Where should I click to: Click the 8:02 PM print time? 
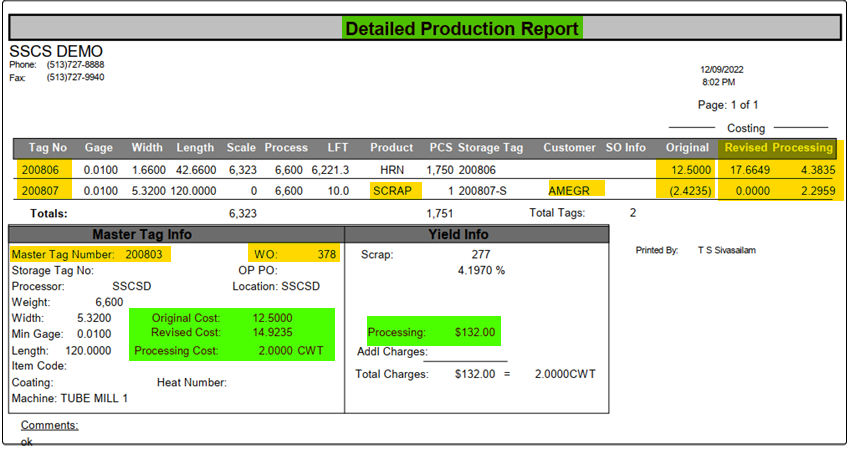(719, 82)
